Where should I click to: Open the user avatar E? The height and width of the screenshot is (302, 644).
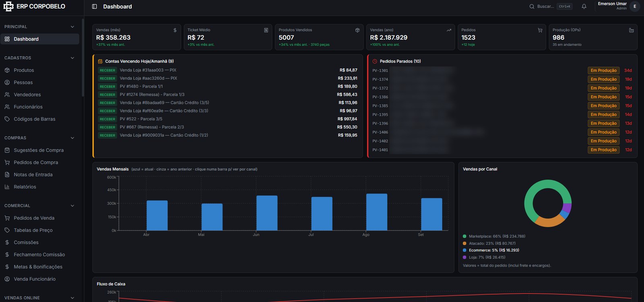point(635,6)
